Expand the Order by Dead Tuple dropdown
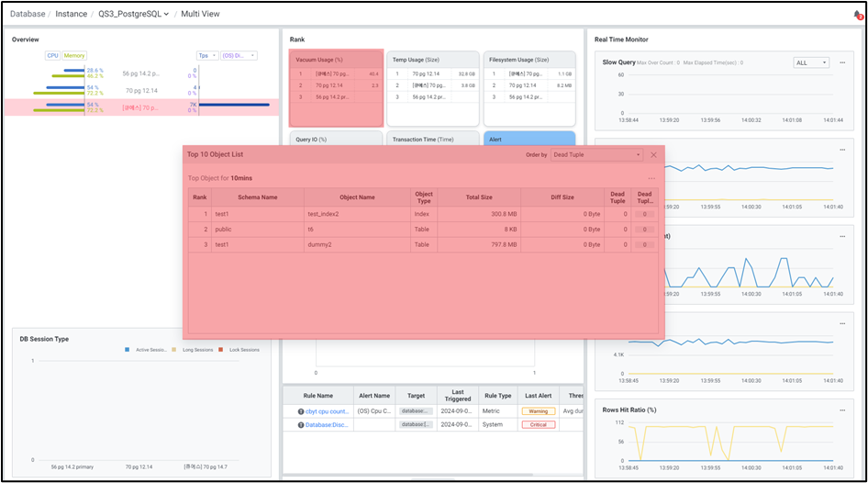868x483 pixels. pyautogui.click(x=596, y=155)
